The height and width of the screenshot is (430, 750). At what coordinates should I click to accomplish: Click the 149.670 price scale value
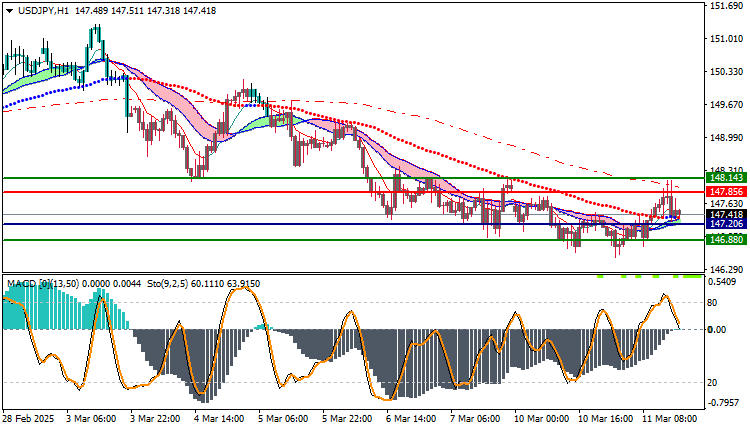[x=727, y=105]
